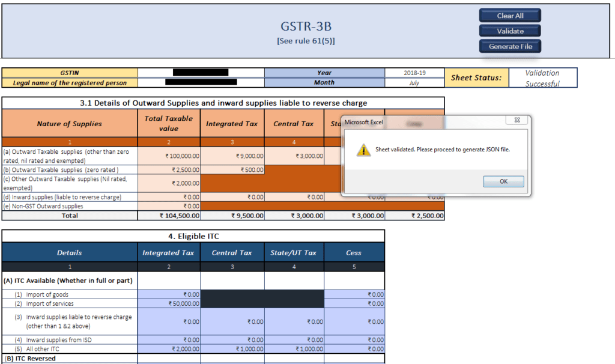Dismiss the validation alert via its close icon
The height and width of the screenshot is (364, 615).
517,120
